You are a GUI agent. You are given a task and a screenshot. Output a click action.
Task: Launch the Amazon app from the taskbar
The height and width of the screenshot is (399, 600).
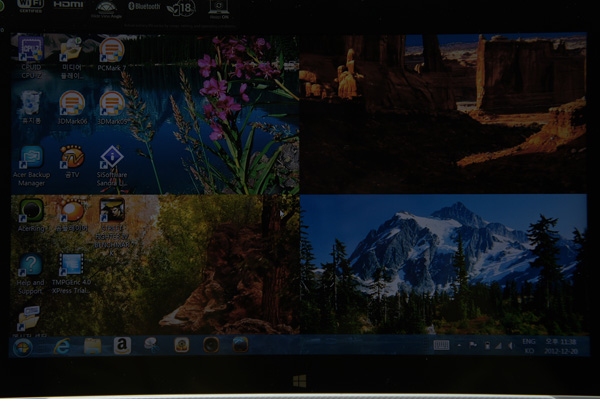(x=122, y=345)
